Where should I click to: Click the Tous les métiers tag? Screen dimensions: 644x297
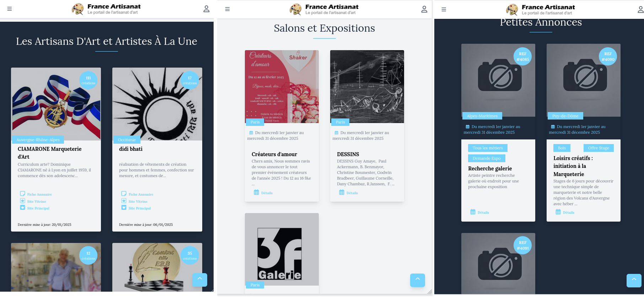click(488, 148)
